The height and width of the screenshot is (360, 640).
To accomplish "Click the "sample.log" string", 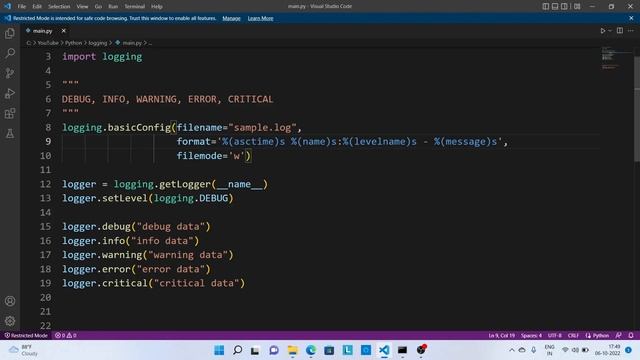I will point(262,127).
